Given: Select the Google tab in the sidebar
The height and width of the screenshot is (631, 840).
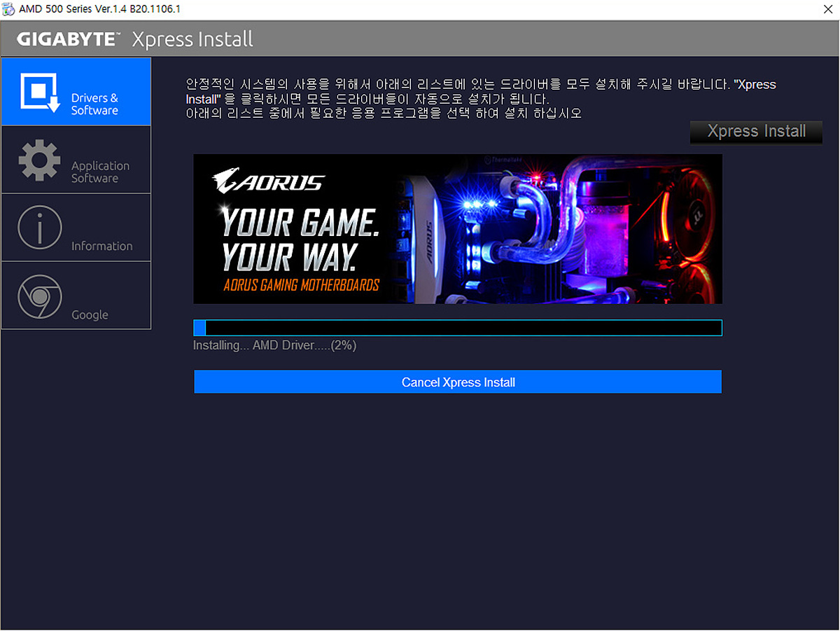Looking at the screenshot, I should click(76, 296).
